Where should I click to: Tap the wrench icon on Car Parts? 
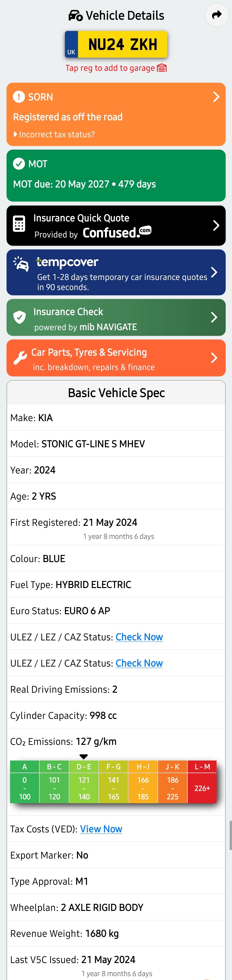pyautogui.click(x=20, y=358)
